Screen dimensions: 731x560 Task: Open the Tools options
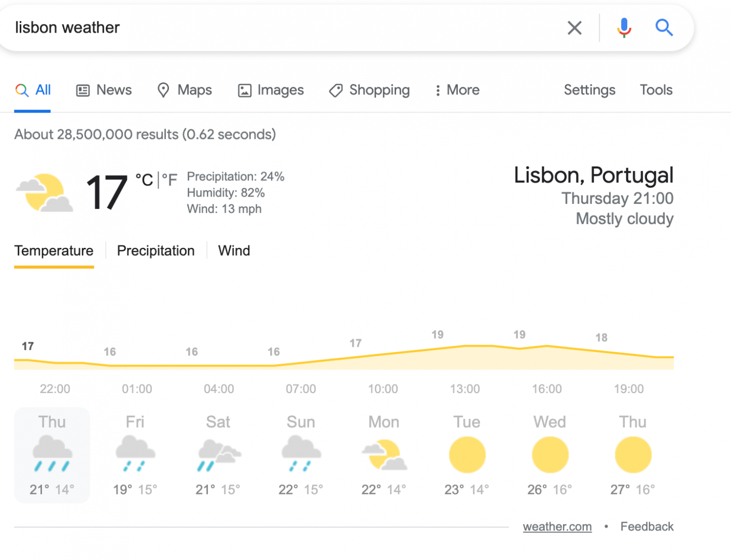pyautogui.click(x=656, y=90)
